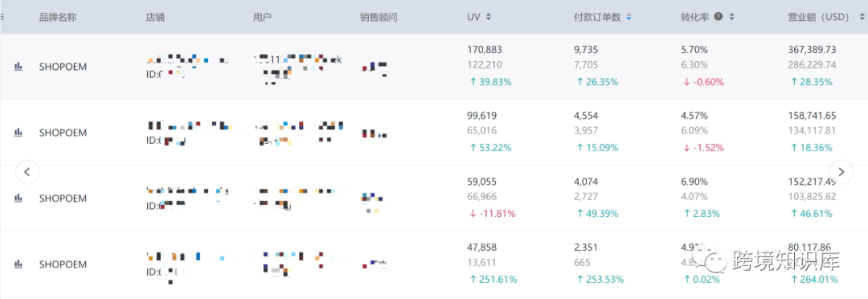The height and width of the screenshot is (299, 868).
Task: Select UV value 170,883 cell
Action: pos(485,50)
